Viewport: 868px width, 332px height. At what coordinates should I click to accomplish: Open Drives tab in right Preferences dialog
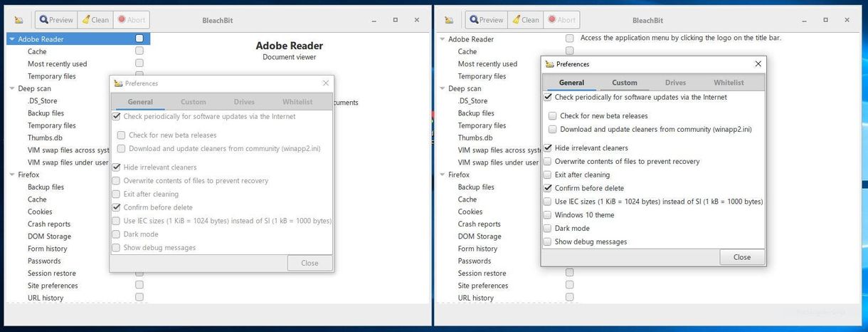pyautogui.click(x=676, y=83)
